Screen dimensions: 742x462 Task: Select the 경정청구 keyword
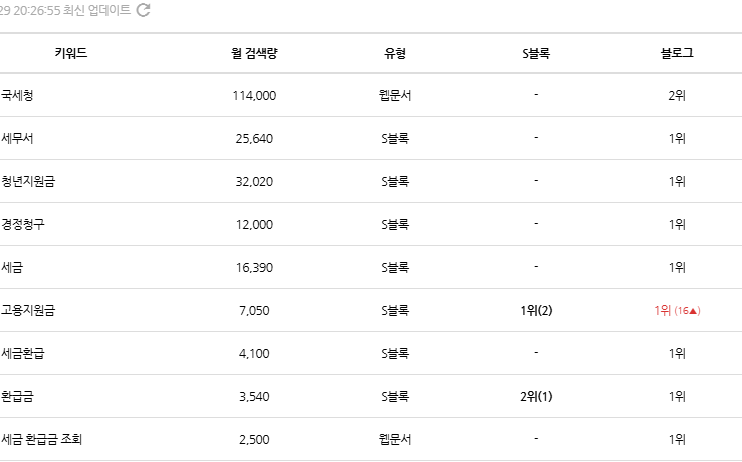[x=23, y=225]
